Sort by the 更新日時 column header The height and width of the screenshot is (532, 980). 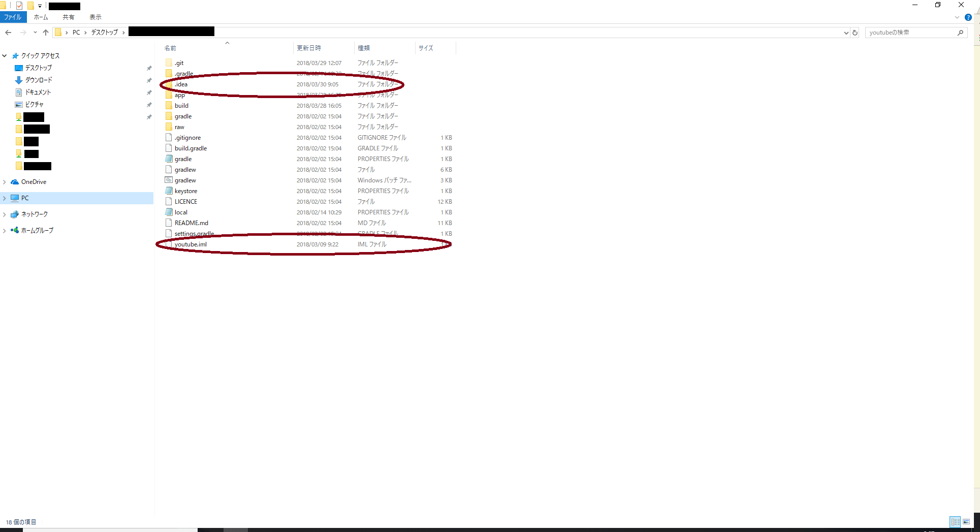[x=309, y=48]
